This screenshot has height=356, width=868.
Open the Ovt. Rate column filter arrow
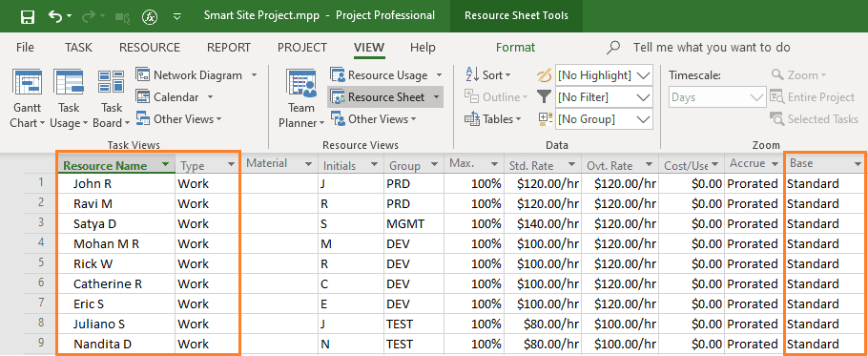[648, 164]
